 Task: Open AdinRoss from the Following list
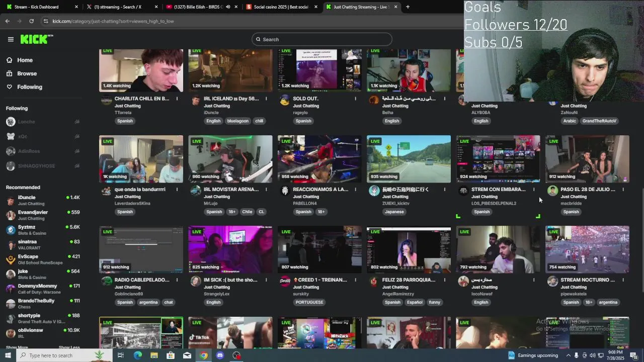43,151
